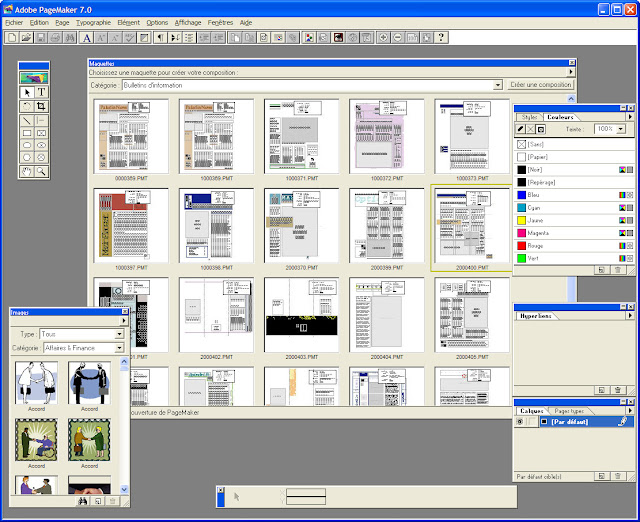Screen dimensions: 640x522
Task: Open the Typographie menu
Action: pyautogui.click(x=93, y=23)
